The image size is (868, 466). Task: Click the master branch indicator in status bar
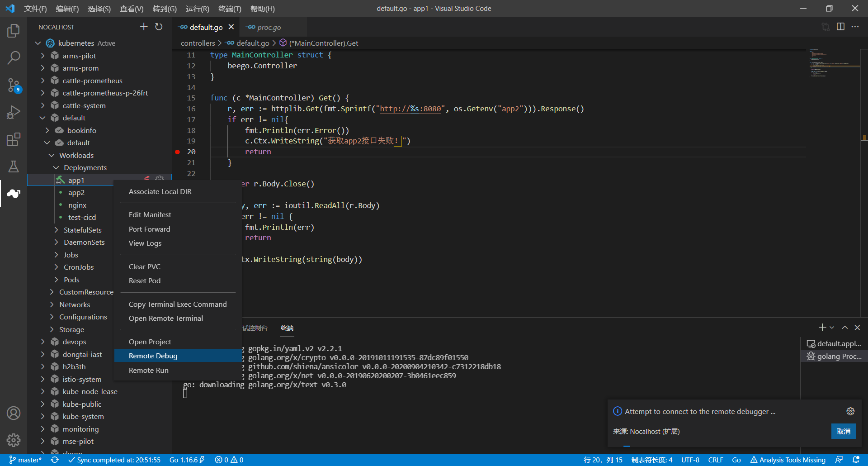pyautogui.click(x=25, y=460)
